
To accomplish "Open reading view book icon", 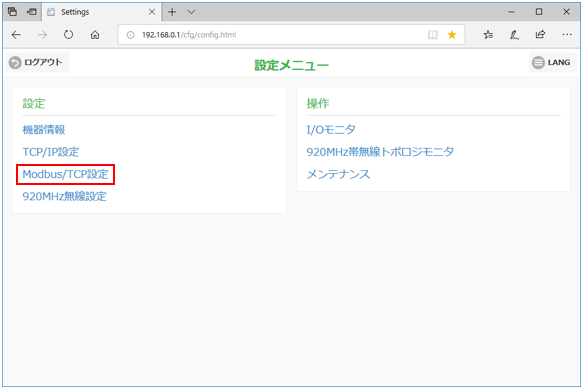I will (432, 35).
